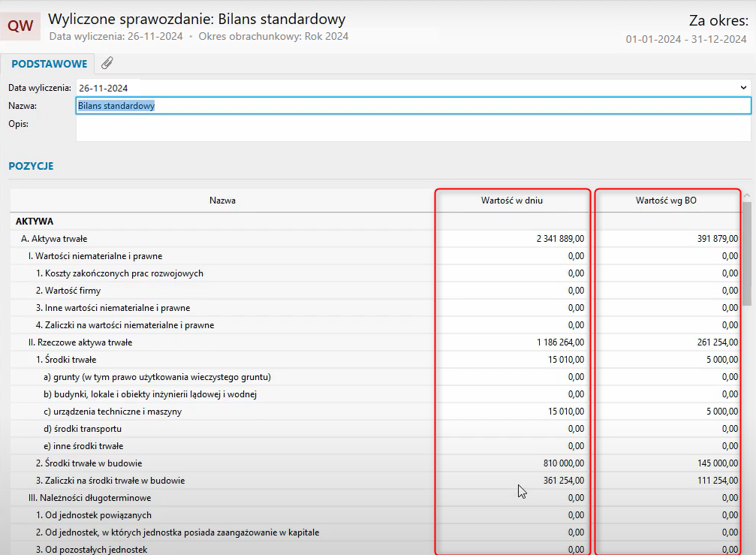Viewport: 756px width, 555px height.
Task: Click BO value 5 000,00 in Środki trwałe row
Action: tap(722, 360)
